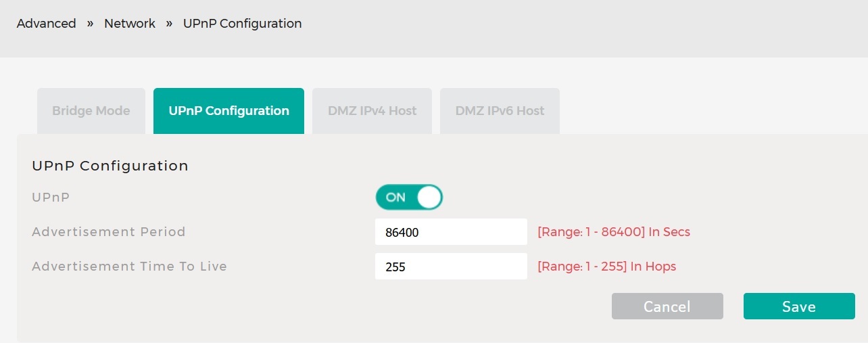Click the 1 - 255 hops range hint
The width and height of the screenshot is (868, 343).
606,267
